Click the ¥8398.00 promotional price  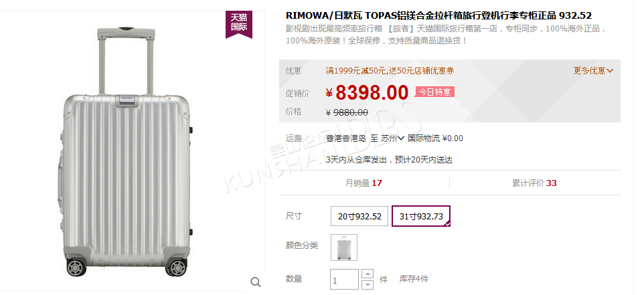click(367, 93)
